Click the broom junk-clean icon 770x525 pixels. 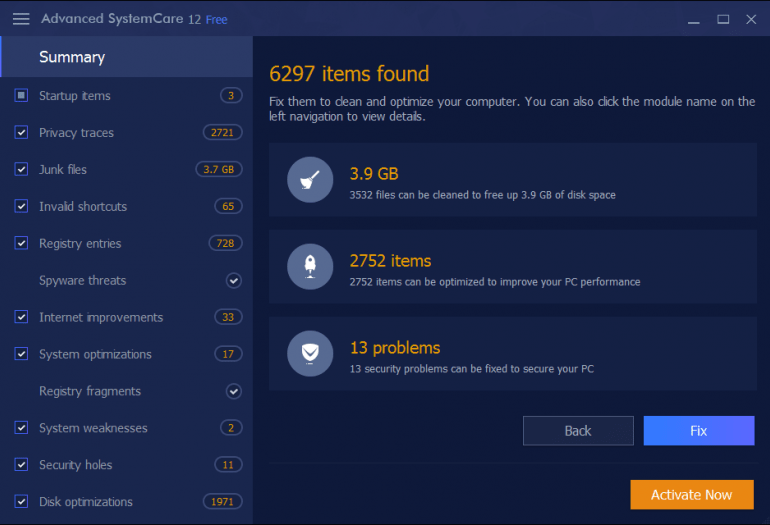click(x=310, y=180)
